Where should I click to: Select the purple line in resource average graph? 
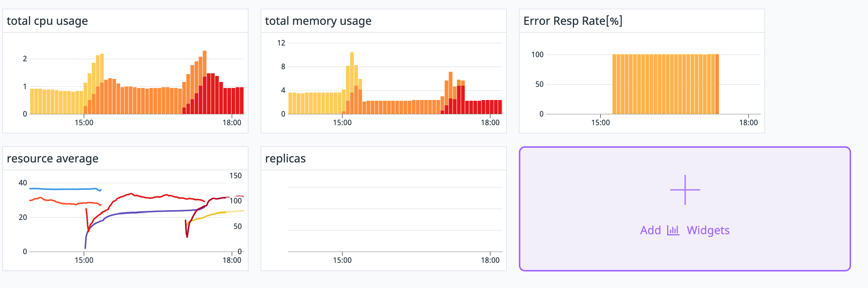(x=150, y=212)
